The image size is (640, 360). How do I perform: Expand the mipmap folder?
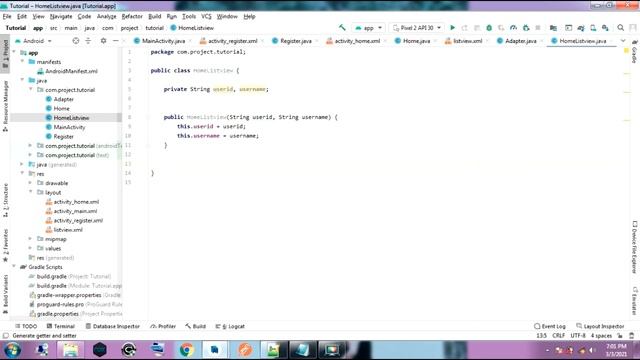(30, 239)
